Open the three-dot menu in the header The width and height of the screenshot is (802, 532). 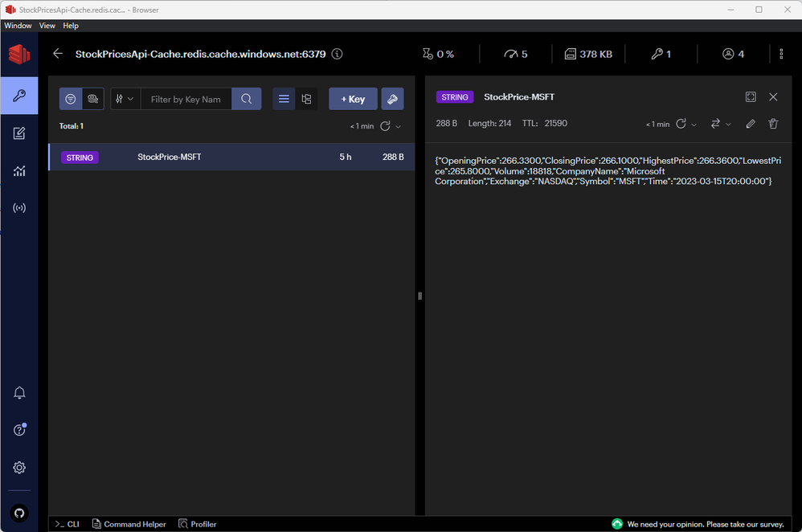[x=781, y=54]
